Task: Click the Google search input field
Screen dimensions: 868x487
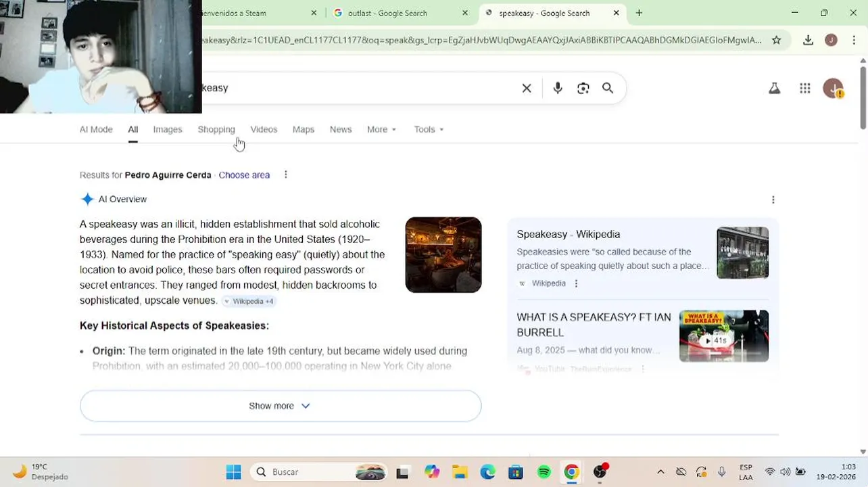Action: click(x=358, y=88)
